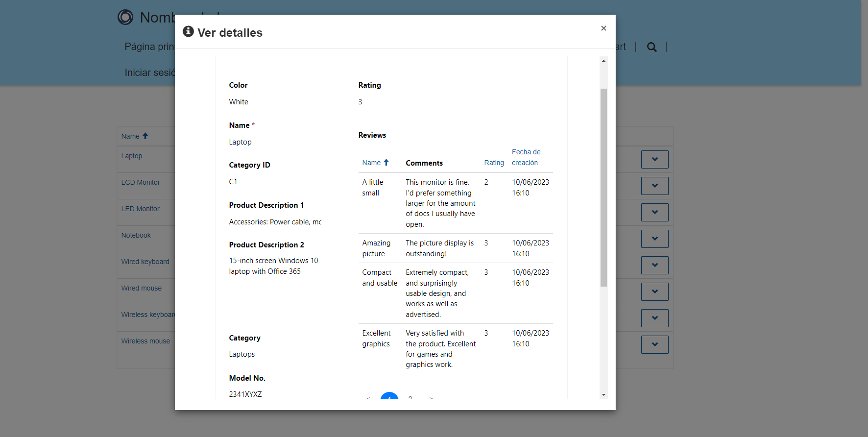Screen dimensions: 868x437
Task: Open Wireless keyboard in the background list
Action: click(148, 315)
